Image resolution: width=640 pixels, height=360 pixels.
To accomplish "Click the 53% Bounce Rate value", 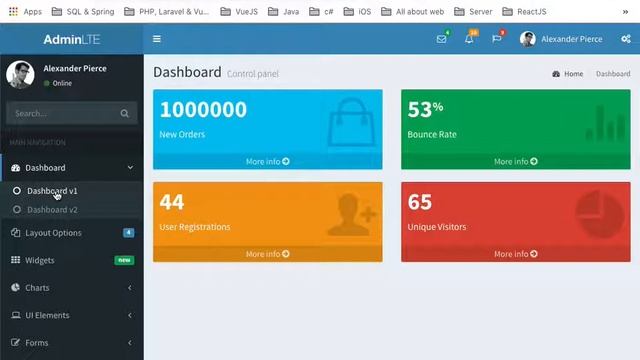I will 425,110.
